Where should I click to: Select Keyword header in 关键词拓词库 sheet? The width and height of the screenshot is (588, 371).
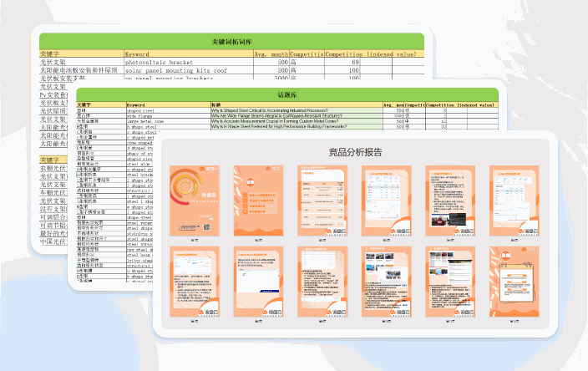(x=189, y=54)
